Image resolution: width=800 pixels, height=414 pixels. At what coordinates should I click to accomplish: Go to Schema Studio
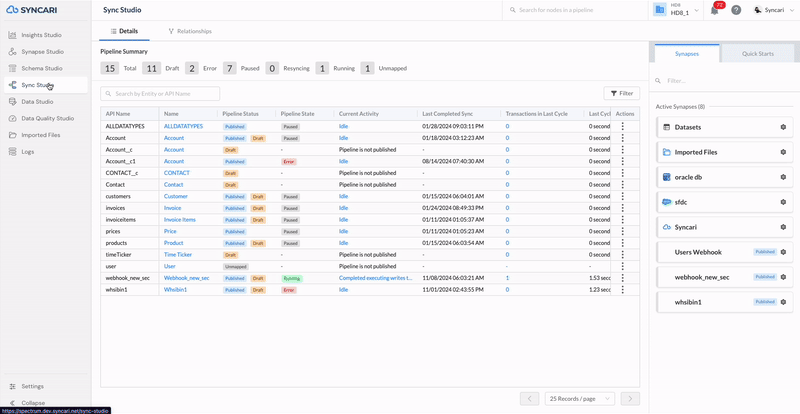[x=42, y=68]
